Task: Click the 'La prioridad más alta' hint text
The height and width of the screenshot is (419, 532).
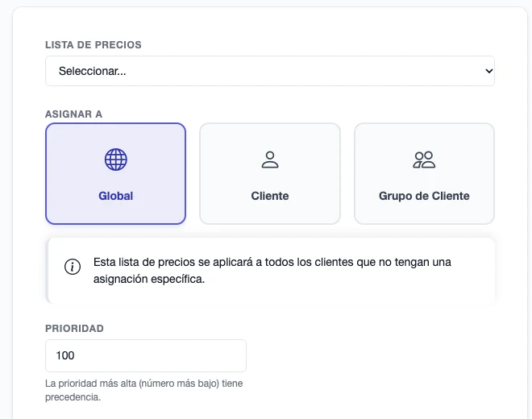Action: [143, 390]
